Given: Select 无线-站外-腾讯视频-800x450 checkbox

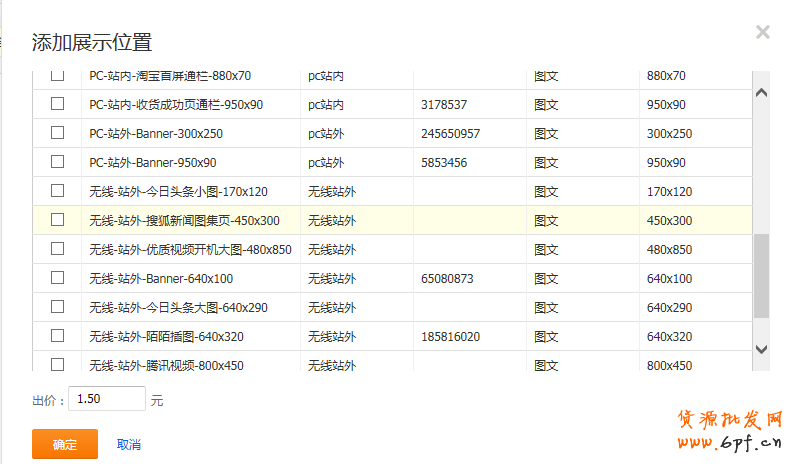Looking at the screenshot, I should (57, 365).
